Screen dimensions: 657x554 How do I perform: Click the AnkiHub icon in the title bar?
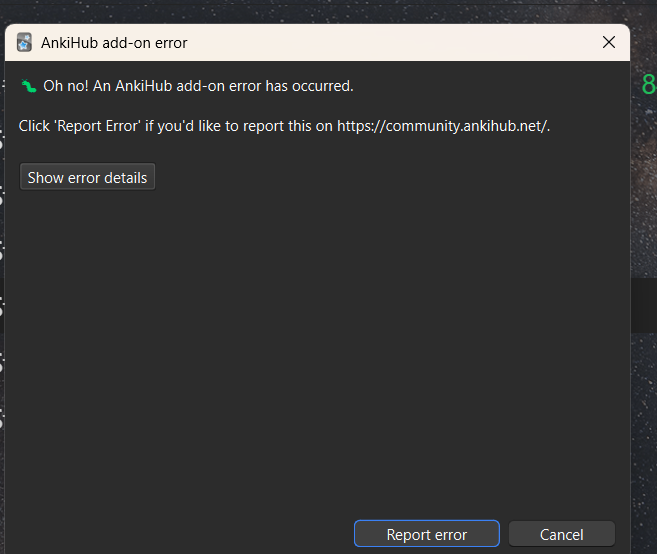pyautogui.click(x=25, y=43)
